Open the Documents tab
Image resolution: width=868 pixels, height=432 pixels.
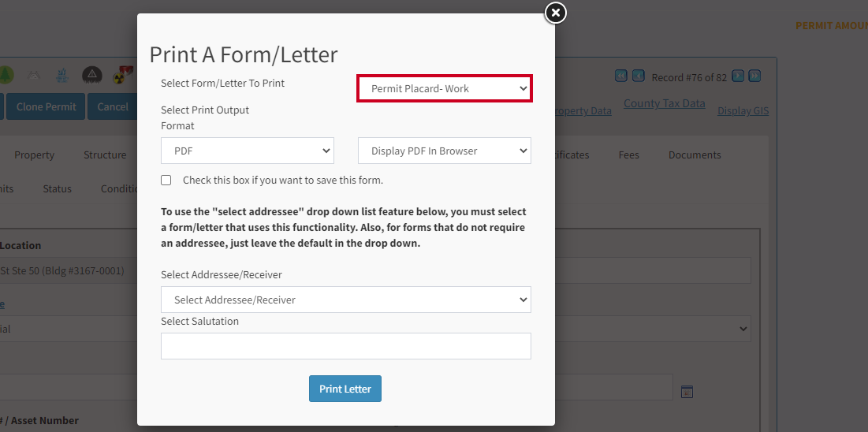pyautogui.click(x=695, y=155)
